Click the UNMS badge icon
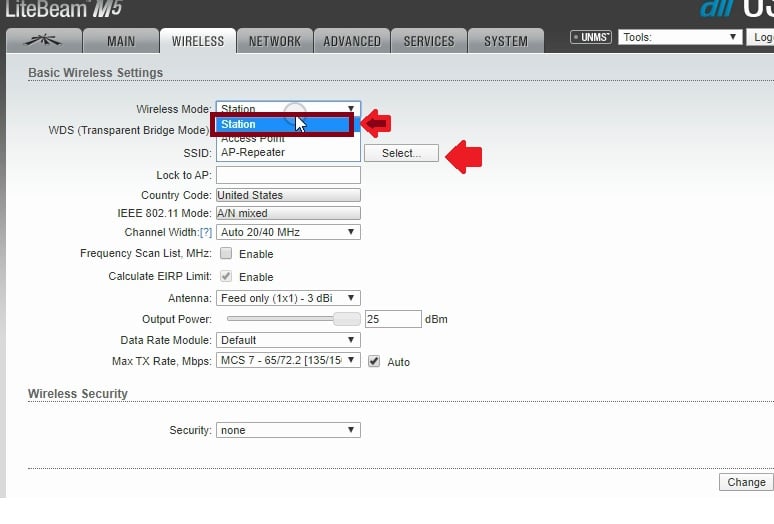The width and height of the screenshot is (774, 524). coord(590,38)
